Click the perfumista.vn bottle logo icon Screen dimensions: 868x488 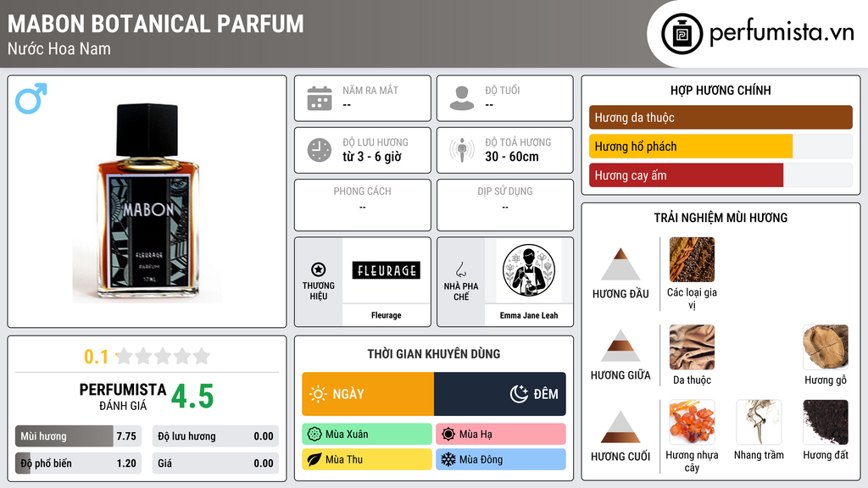tap(682, 34)
